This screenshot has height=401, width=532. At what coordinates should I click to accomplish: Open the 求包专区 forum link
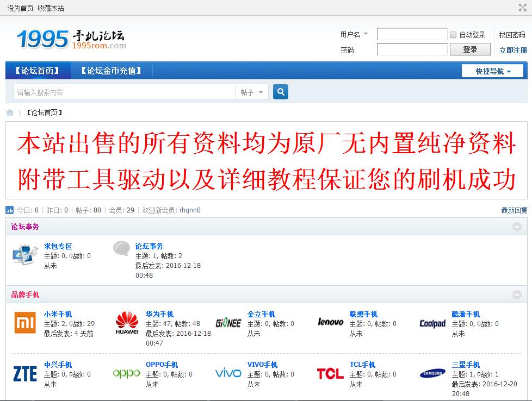58,247
